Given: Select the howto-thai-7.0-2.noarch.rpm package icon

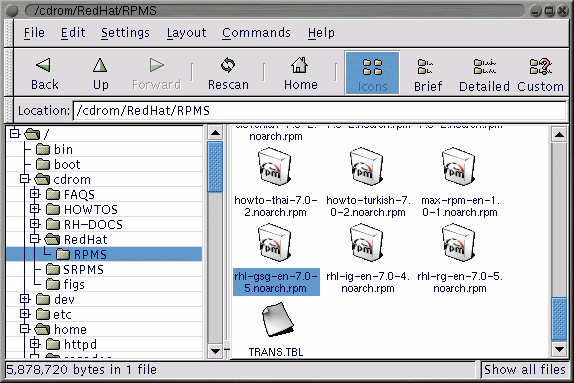Looking at the screenshot, I should [275, 167].
